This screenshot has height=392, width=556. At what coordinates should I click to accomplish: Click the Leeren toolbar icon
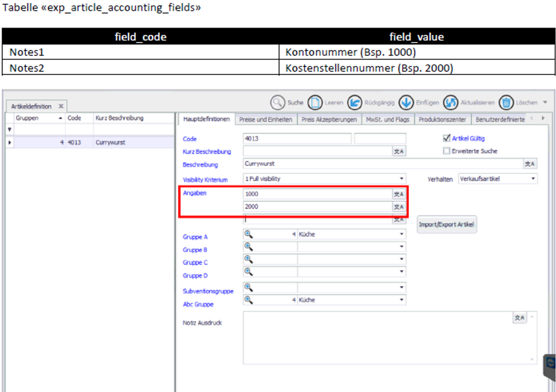315,103
